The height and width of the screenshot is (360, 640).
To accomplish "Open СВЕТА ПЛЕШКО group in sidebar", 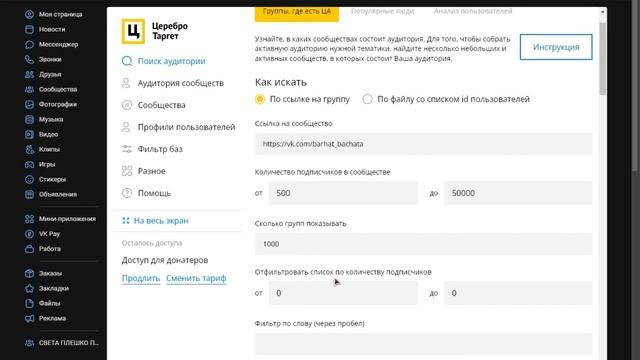I will pyautogui.click(x=62, y=343).
